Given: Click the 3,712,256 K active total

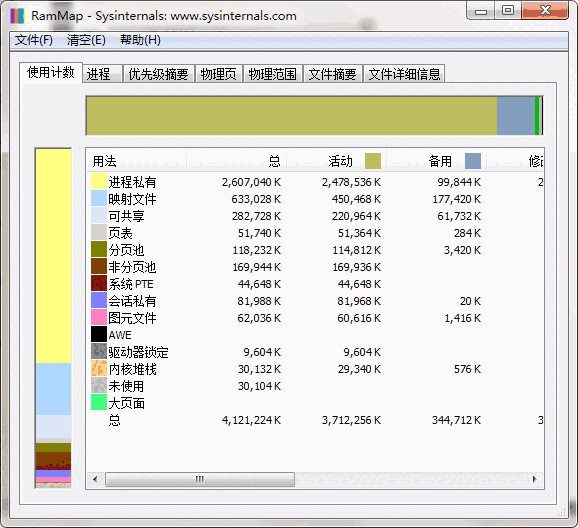Looking at the screenshot, I should tap(351, 420).
